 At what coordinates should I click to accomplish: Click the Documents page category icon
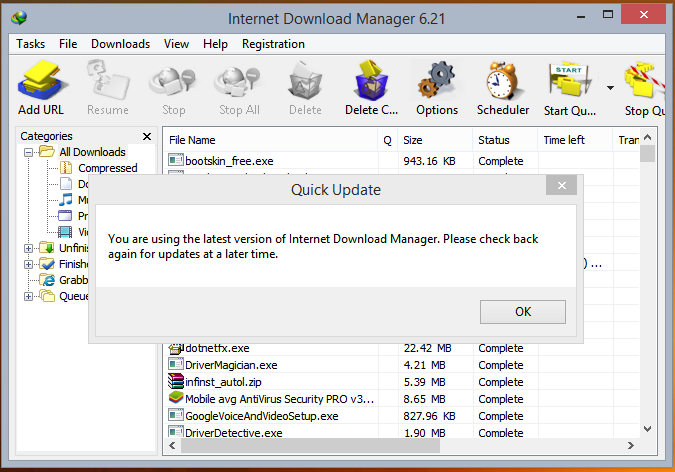tap(66, 183)
